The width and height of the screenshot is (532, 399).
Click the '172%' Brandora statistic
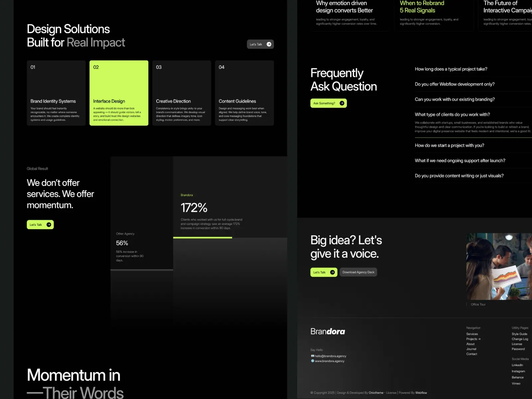coord(194,208)
